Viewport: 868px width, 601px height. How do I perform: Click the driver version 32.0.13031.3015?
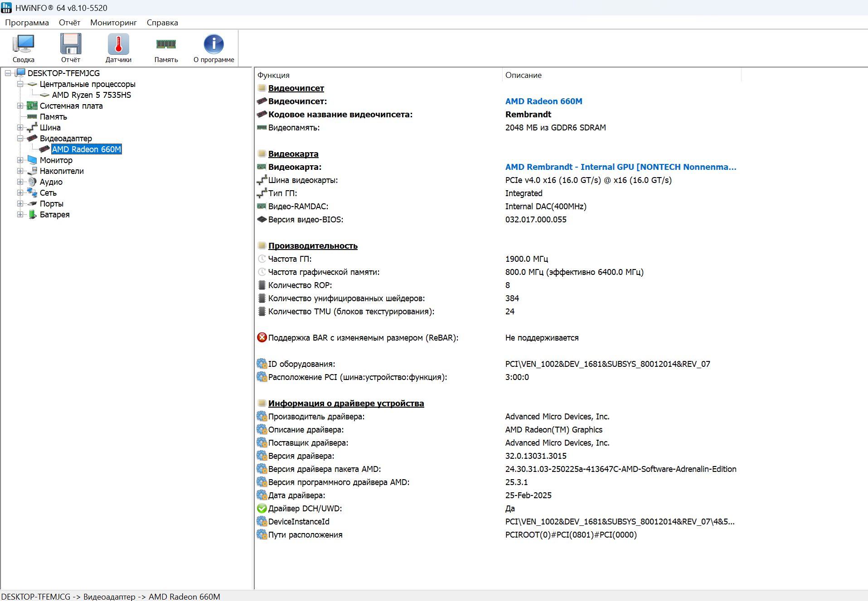click(536, 456)
